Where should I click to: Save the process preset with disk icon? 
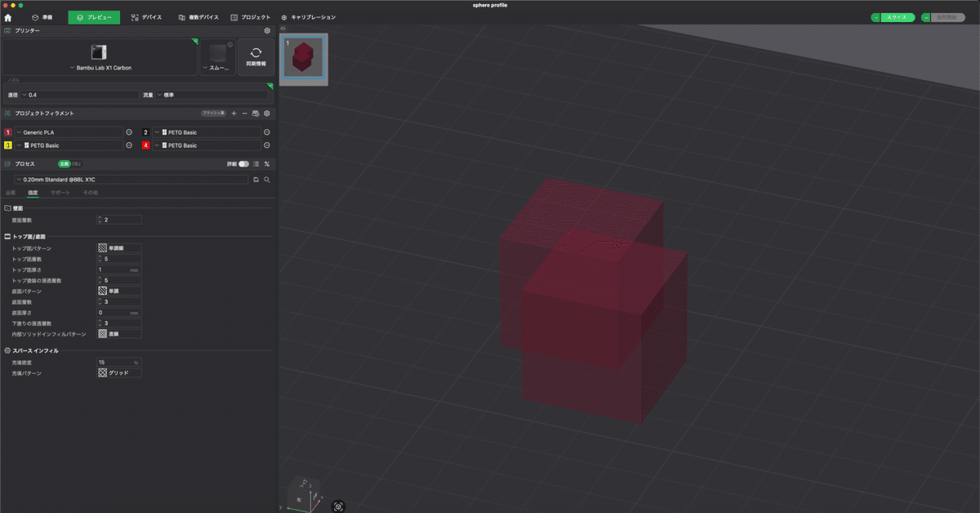click(256, 179)
